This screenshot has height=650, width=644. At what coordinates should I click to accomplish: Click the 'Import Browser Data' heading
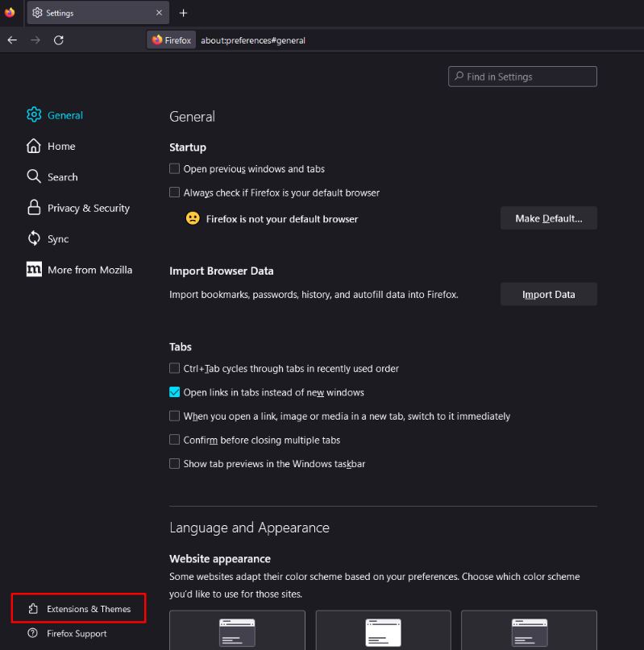tap(221, 271)
